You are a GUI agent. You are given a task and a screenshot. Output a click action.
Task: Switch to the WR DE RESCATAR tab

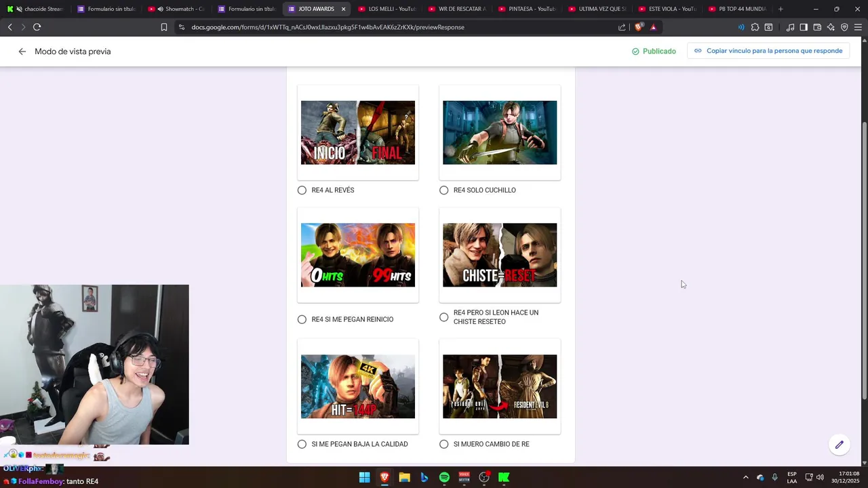click(457, 9)
